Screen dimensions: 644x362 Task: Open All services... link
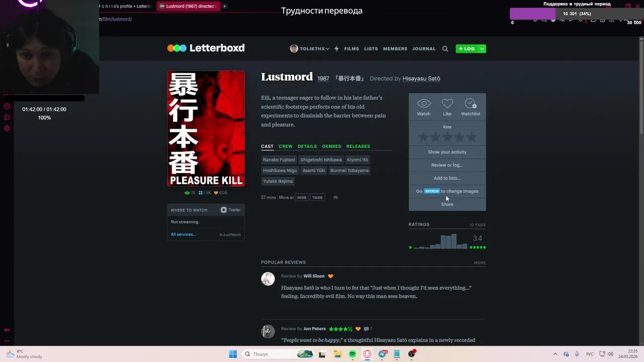183,234
